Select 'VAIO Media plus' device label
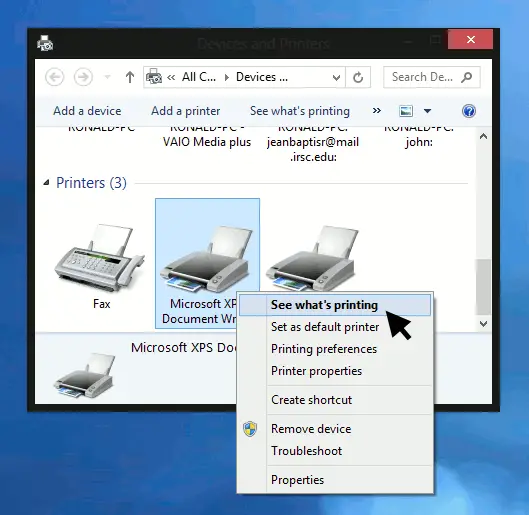 [x=207, y=142]
